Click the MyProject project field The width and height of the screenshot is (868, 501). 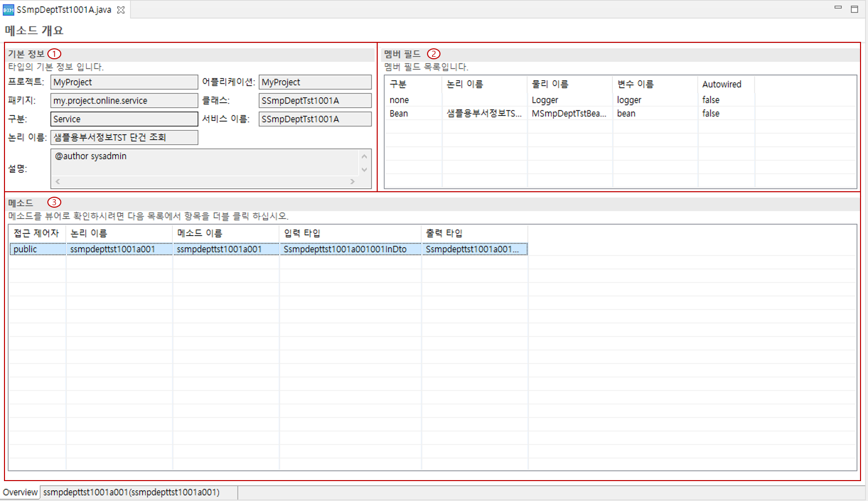click(124, 82)
